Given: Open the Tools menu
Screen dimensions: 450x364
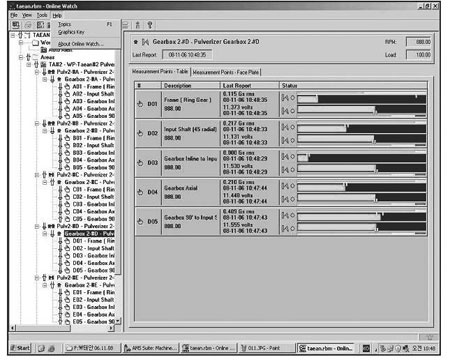Looking at the screenshot, I should [42, 15].
